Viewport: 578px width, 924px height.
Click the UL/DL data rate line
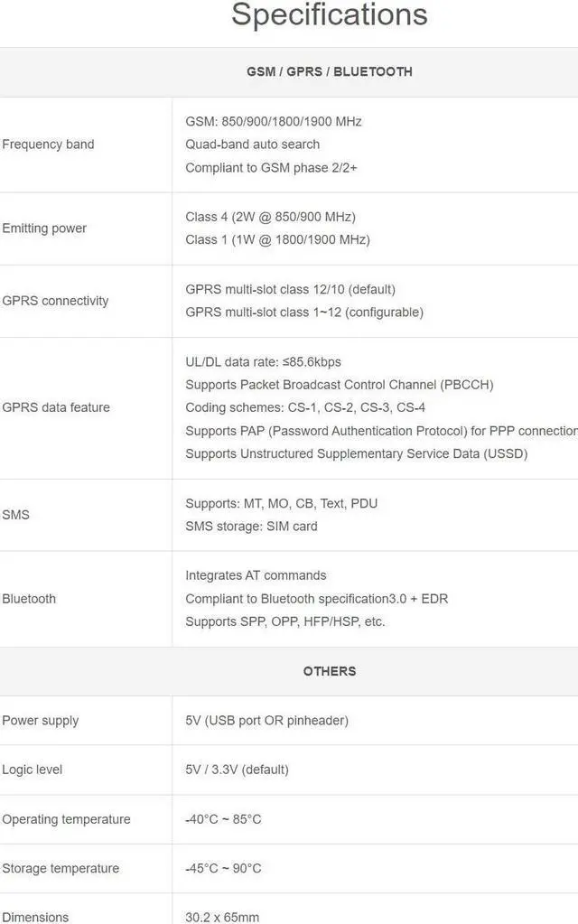tap(263, 362)
